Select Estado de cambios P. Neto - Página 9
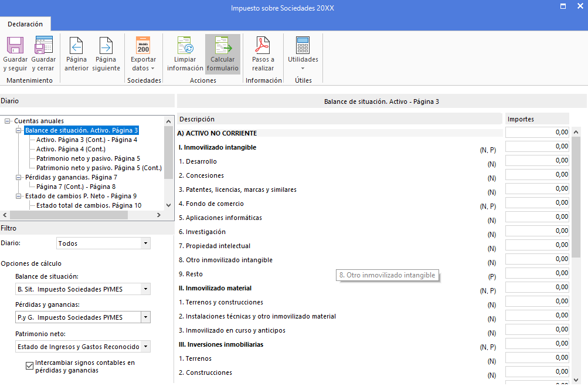This screenshot has height=386, width=588. (x=81, y=196)
